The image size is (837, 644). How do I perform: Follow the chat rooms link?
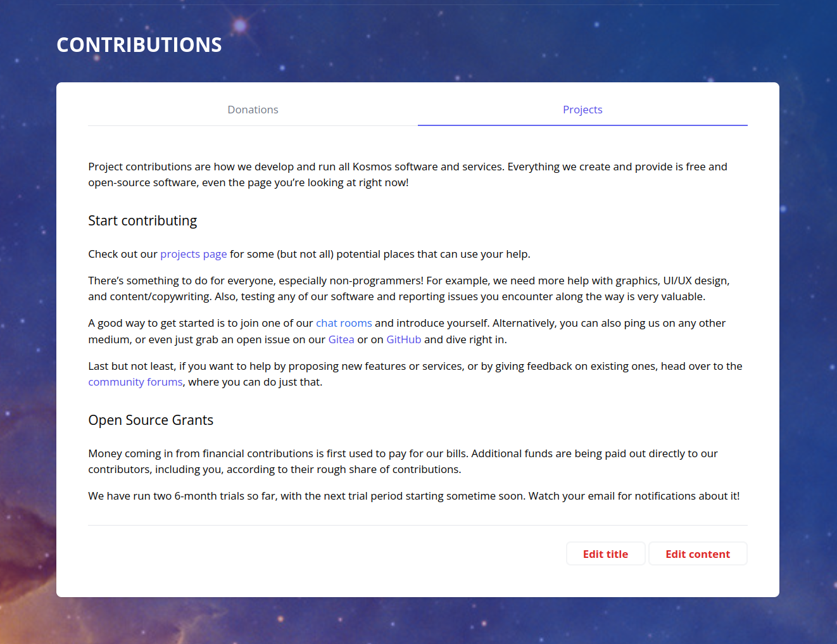(x=344, y=323)
